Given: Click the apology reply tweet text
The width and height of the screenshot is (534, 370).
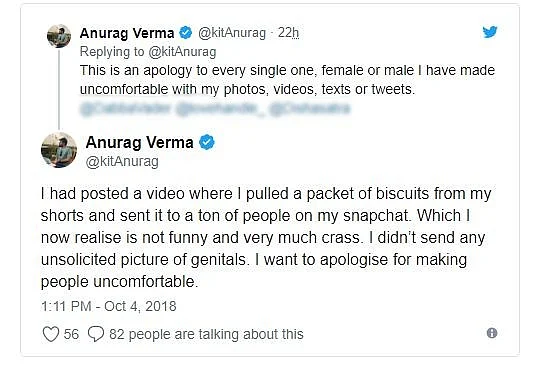Looking at the screenshot, I should 287,80.
